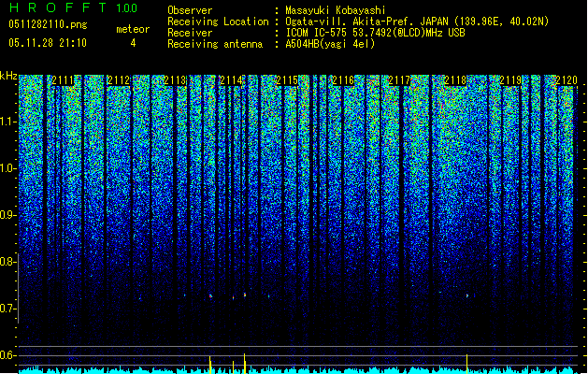Click the 'meteor' counter label

point(133,29)
